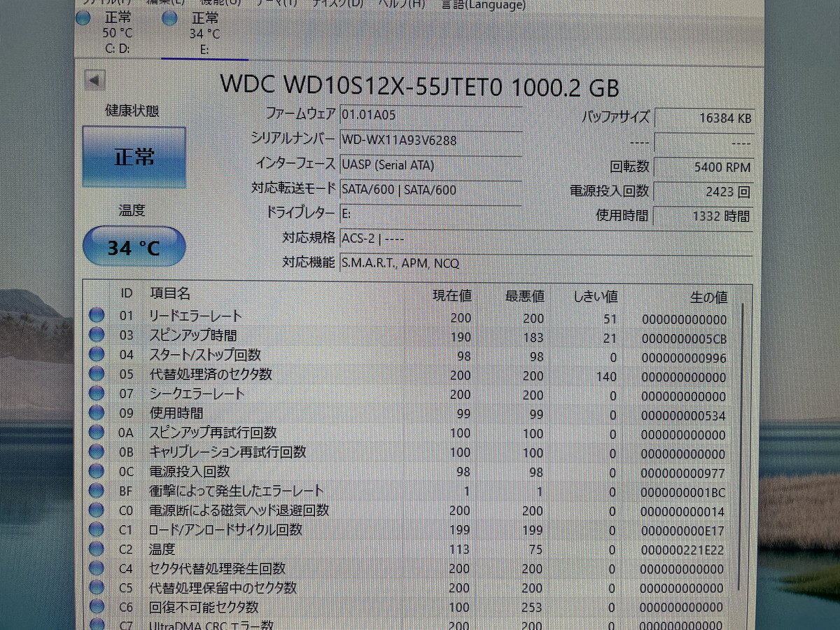
Task: Click raw value 000000000977
Action: (x=685, y=474)
